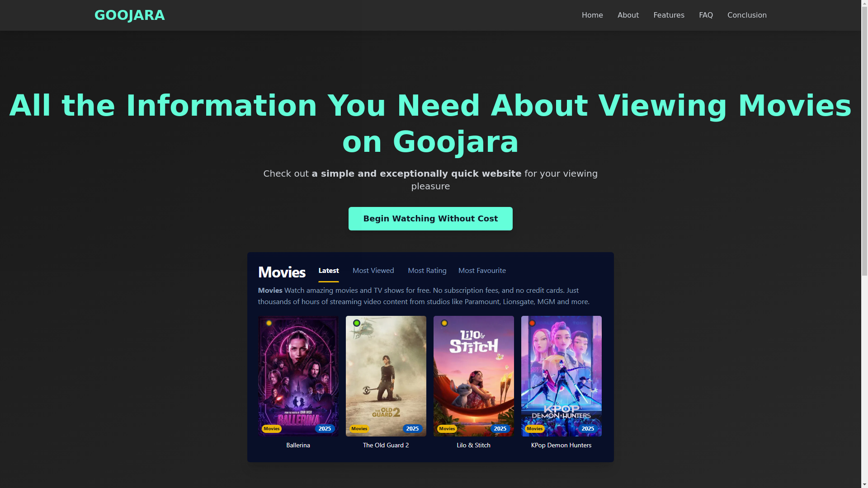
Task: Click the green status dot on Old Guard 2
Action: click(357, 323)
